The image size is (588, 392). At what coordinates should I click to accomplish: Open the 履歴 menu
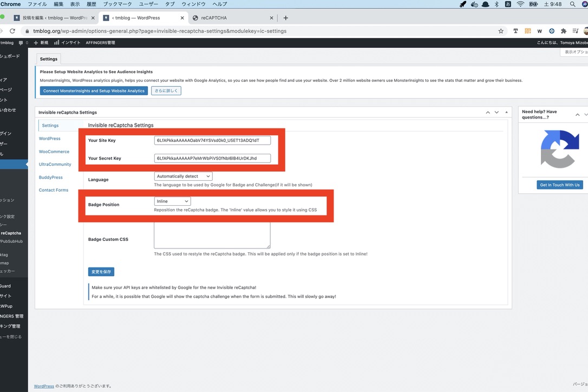pyautogui.click(x=92, y=4)
